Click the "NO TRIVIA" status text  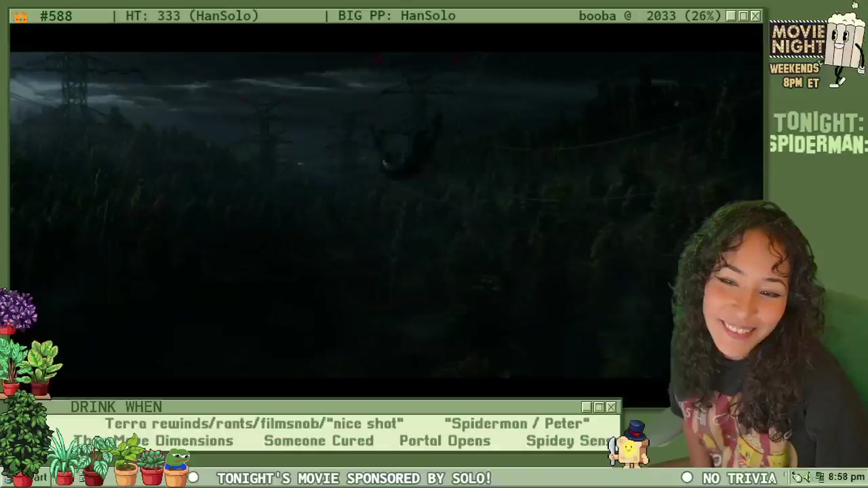point(739,478)
